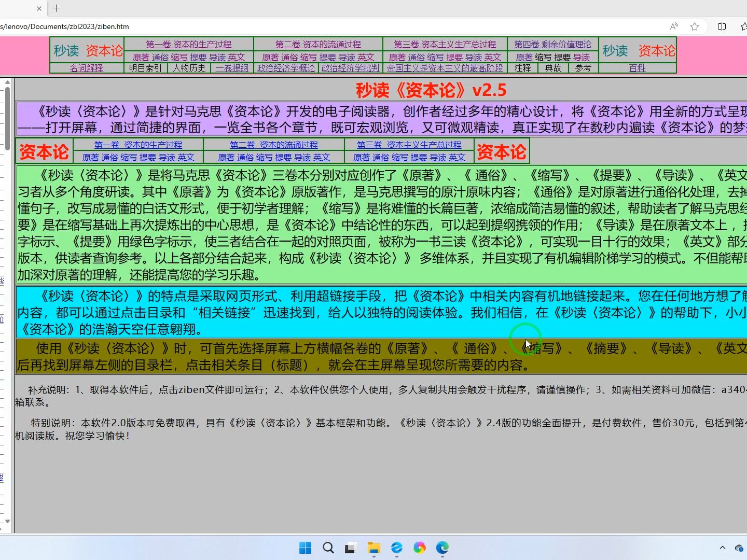Screen dimensions: 747x560
Task: Open 百科 link
Action: [x=637, y=68]
